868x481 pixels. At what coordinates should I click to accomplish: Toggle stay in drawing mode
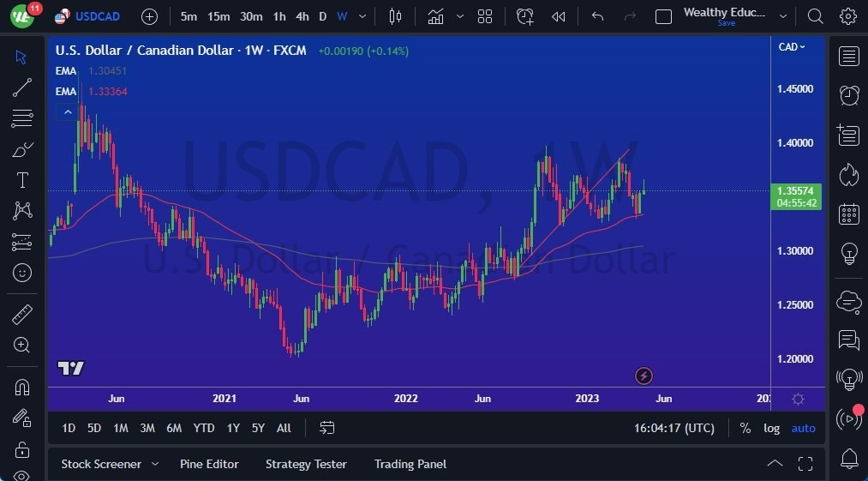pyautogui.click(x=21, y=418)
